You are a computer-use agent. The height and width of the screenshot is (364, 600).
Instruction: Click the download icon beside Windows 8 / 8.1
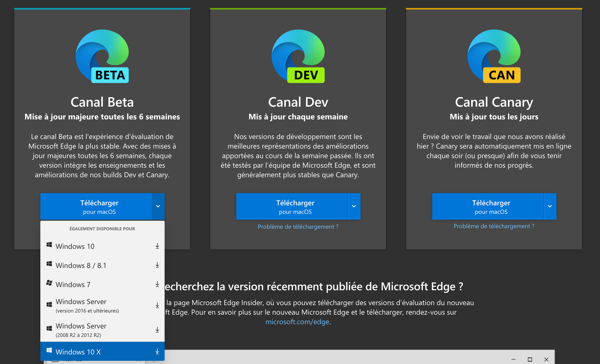[157, 265]
